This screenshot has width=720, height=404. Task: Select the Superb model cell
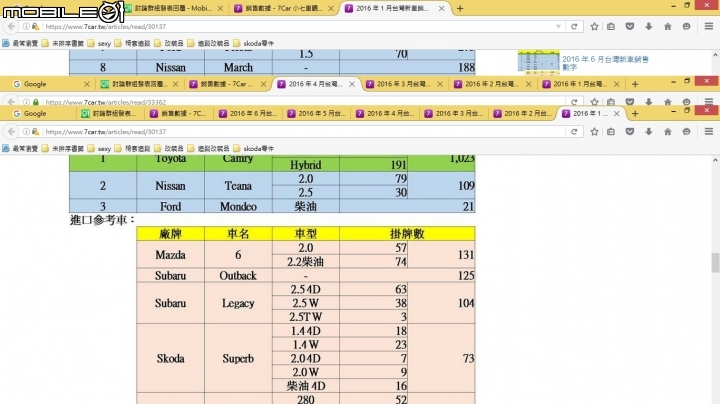(238, 358)
